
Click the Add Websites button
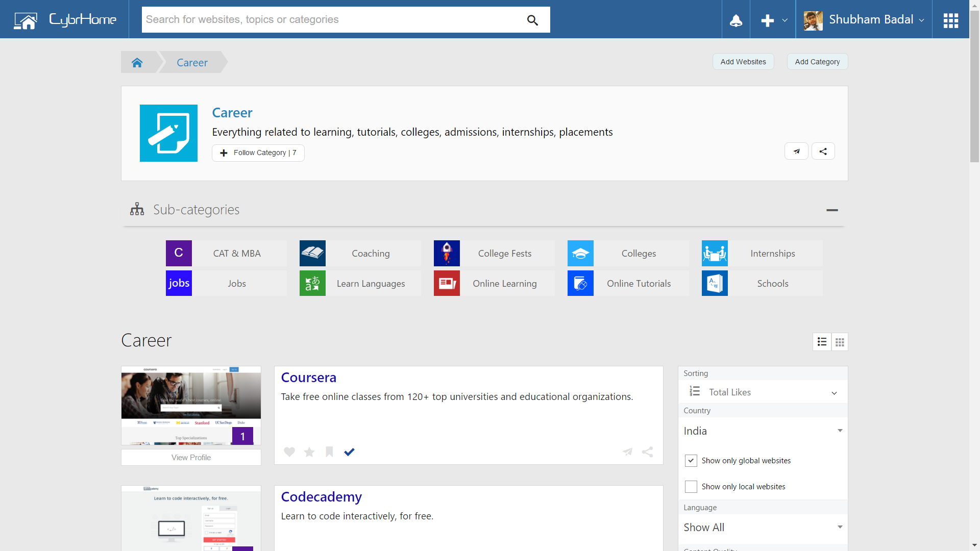(x=743, y=62)
